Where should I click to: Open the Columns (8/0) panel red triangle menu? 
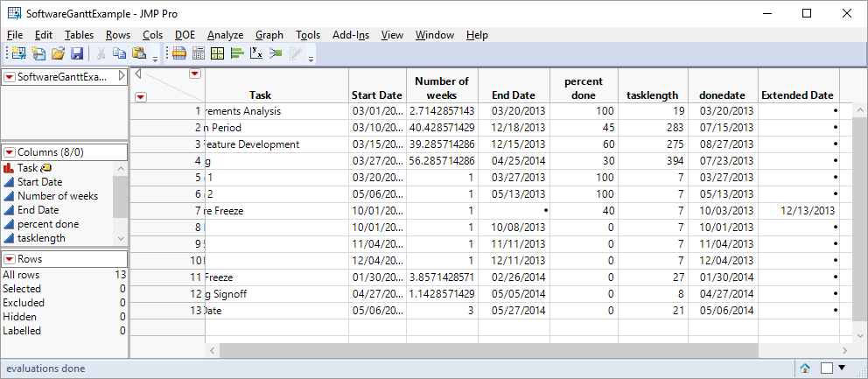pyautogui.click(x=10, y=152)
